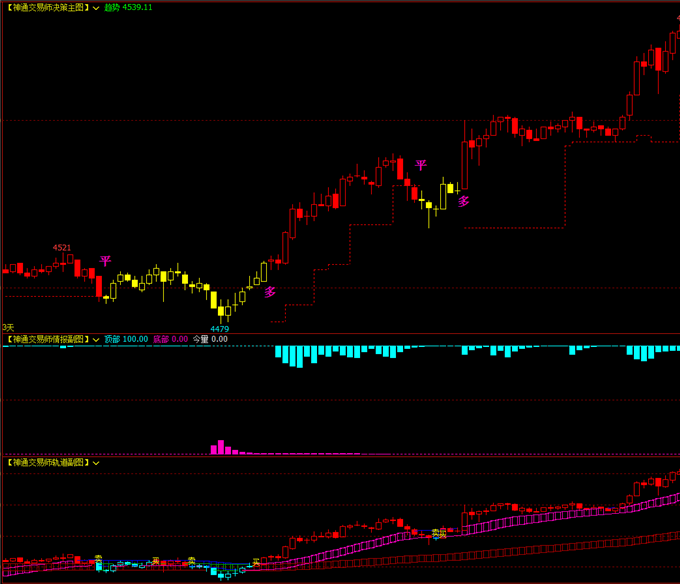Expand the 神通交易师决策主图 chevron dropdown

pos(96,8)
